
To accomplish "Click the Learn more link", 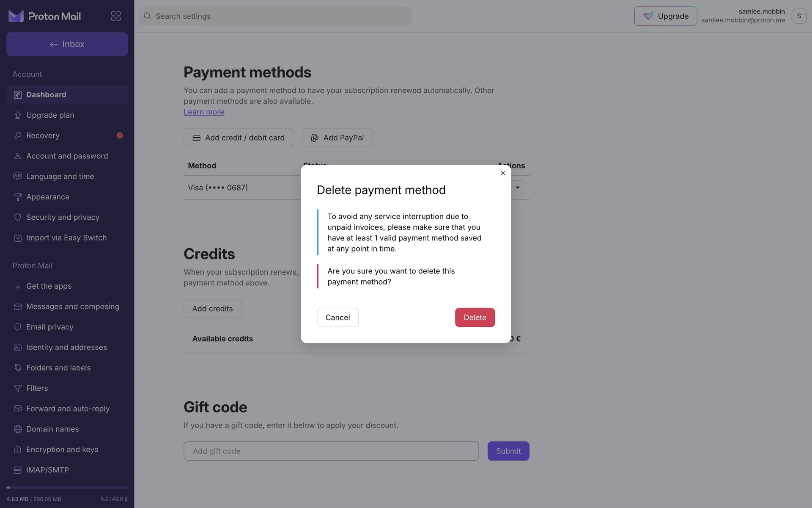I will 204,112.
